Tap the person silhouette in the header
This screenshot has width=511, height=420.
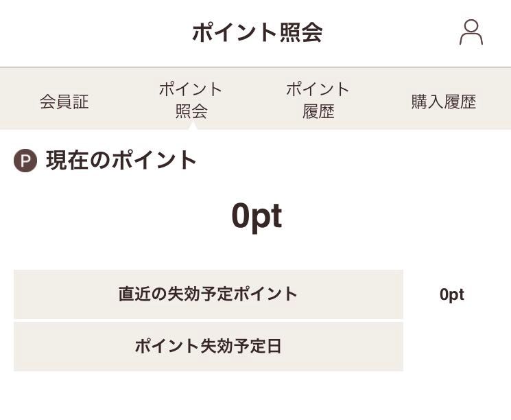click(471, 32)
